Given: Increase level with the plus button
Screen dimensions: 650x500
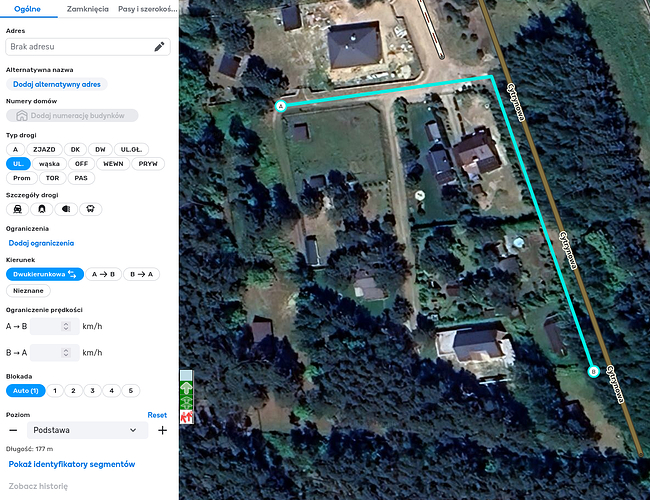Looking at the screenshot, I should [x=162, y=430].
